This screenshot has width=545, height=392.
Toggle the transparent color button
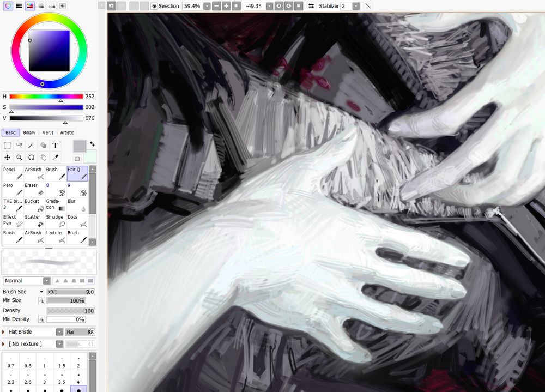click(x=77, y=159)
